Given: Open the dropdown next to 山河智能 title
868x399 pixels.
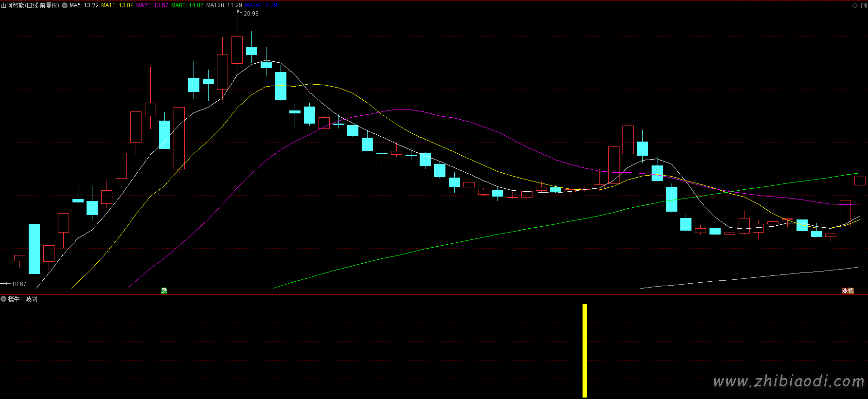Looking at the screenshot, I should [x=65, y=5].
